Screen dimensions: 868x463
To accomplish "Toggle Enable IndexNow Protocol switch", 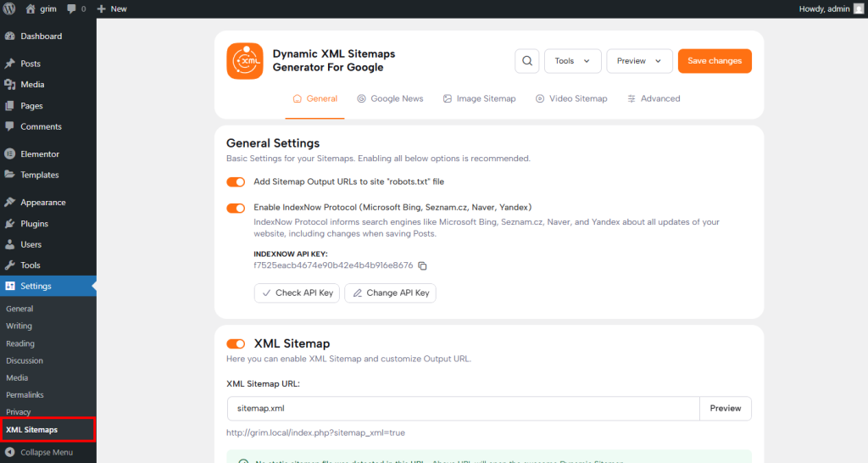I will tap(236, 209).
